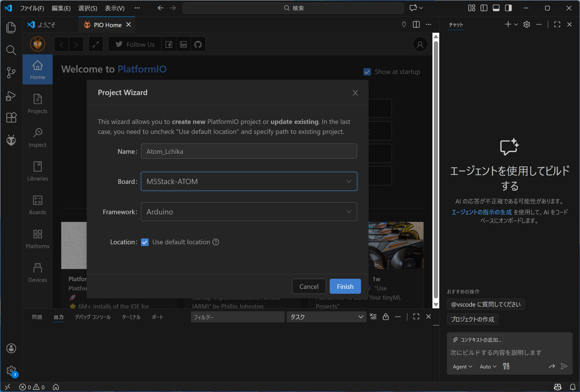Click the Cancel button in wizard

309,286
